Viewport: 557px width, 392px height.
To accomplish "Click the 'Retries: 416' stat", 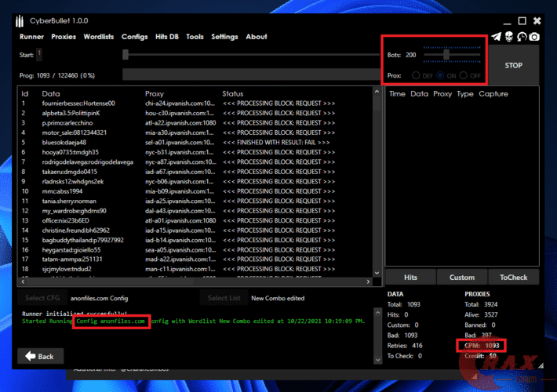I will click(x=405, y=346).
